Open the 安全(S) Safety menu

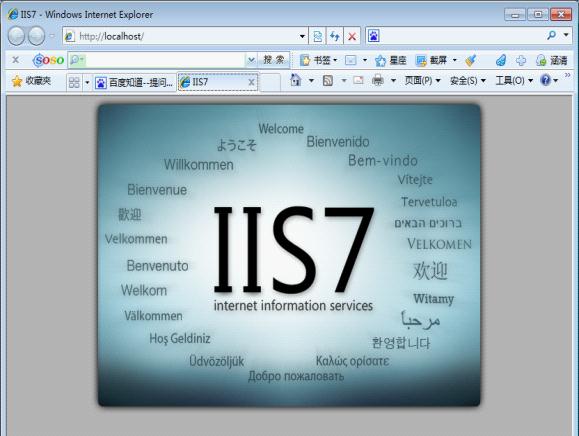(467, 80)
